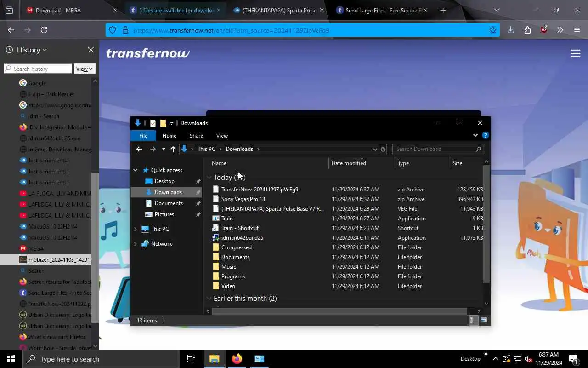Open Firefox application hamburger menu

577,30
